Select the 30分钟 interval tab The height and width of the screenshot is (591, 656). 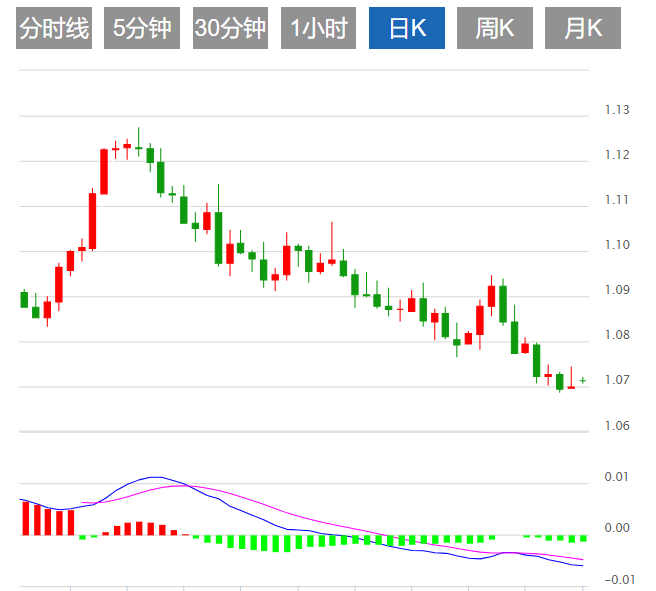tap(230, 28)
